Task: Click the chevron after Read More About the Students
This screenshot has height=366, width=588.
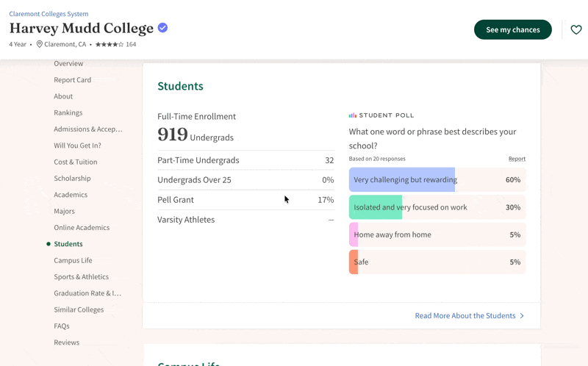Action: 522,316
